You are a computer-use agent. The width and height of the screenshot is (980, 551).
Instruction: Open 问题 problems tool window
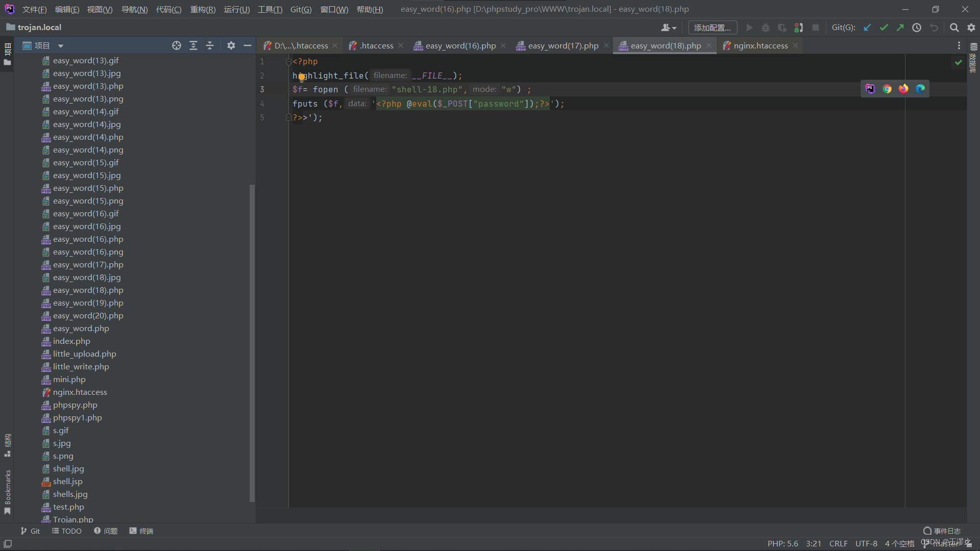tap(106, 531)
